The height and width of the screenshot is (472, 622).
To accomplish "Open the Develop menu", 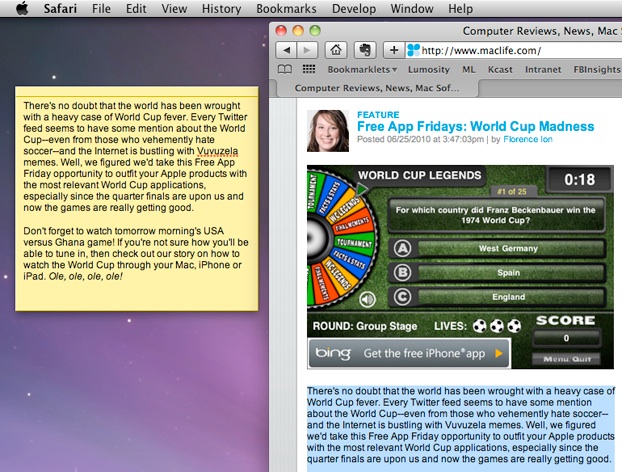I will click(354, 8).
